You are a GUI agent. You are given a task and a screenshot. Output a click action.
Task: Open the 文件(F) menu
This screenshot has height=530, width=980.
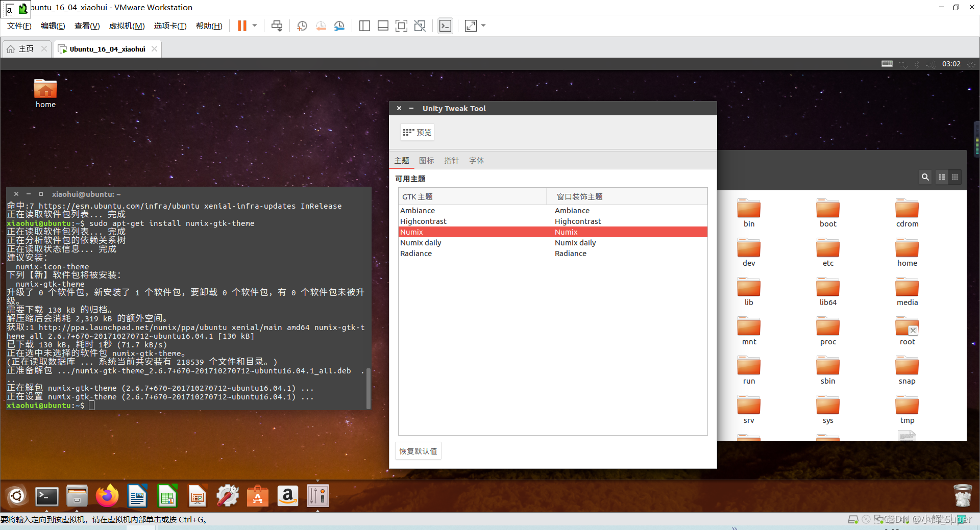click(x=19, y=26)
